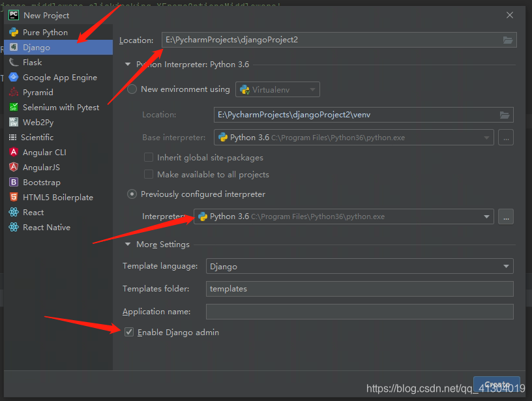Click the React Native atom icon
The height and width of the screenshot is (401, 532).
click(x=14, y=227)
